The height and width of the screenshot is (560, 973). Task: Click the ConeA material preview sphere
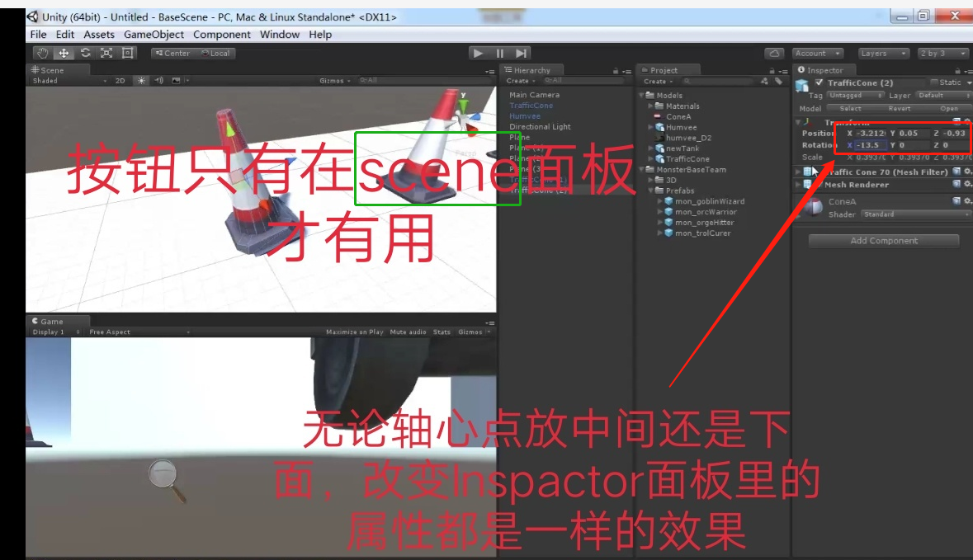[x=813, y=206]
